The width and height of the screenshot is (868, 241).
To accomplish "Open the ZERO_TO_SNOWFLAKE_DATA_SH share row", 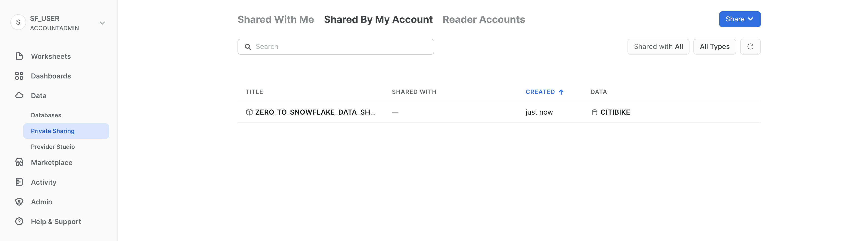I will (315, 112).
